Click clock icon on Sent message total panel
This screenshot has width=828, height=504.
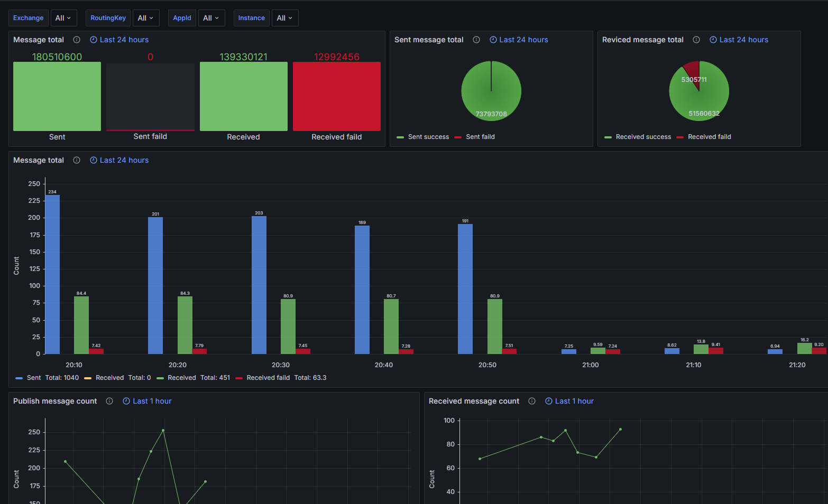coord(493,40)
